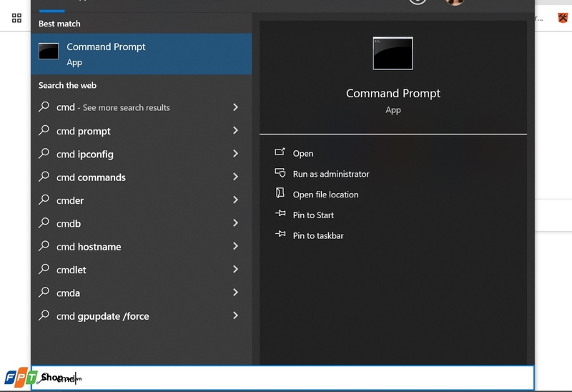Click the Run as administrator shield icon
The image size is (572, 392).
click(x=280, y=174)
